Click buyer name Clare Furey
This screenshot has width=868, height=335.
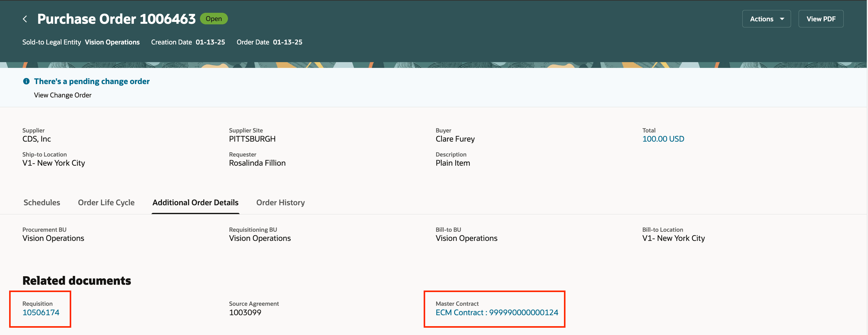(x=455, y=139)
